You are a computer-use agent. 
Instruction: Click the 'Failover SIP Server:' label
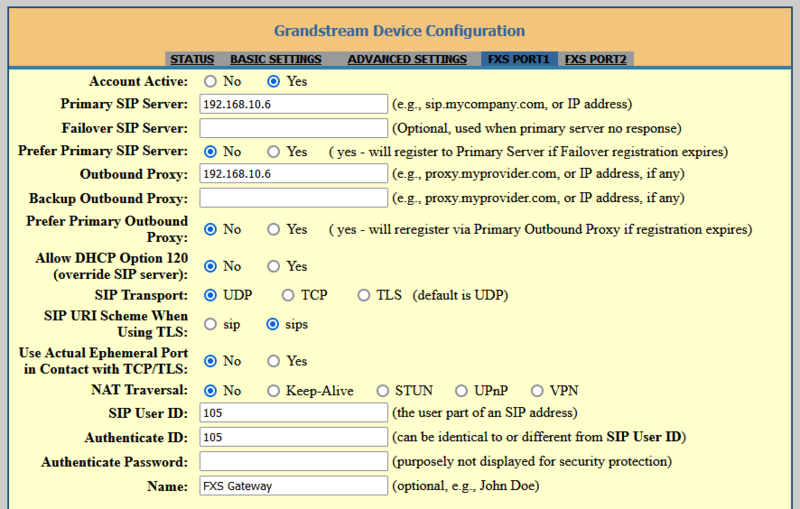tap(124, 128)
